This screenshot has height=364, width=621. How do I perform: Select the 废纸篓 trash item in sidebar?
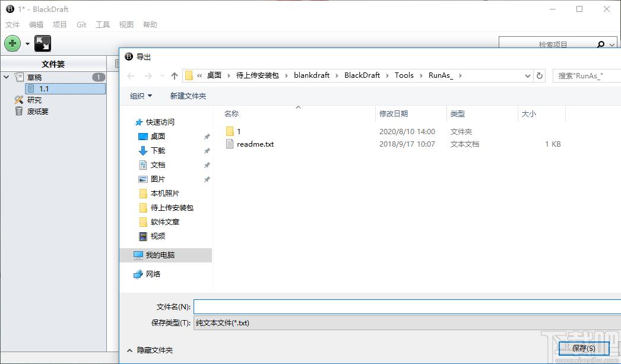click(37, 111)
